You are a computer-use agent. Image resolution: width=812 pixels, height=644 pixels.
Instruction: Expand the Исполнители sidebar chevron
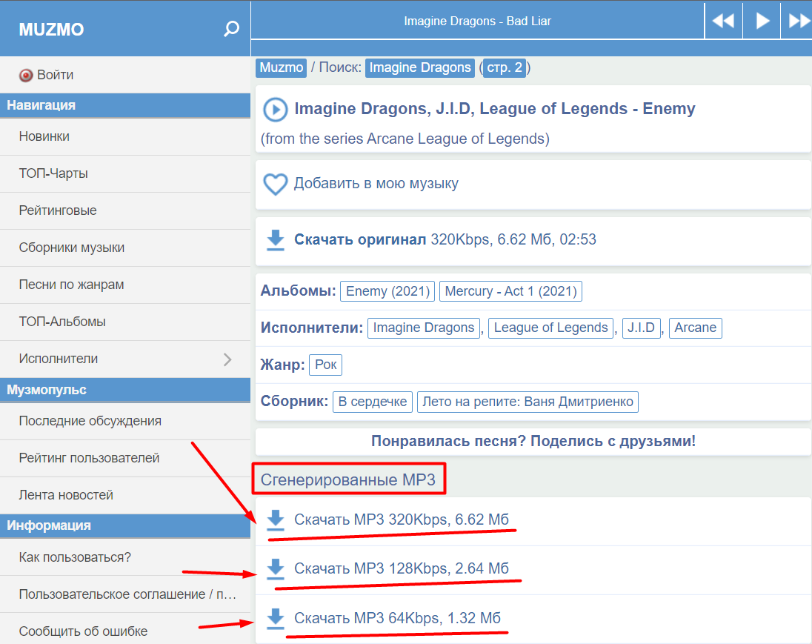[x=227, y=359]
